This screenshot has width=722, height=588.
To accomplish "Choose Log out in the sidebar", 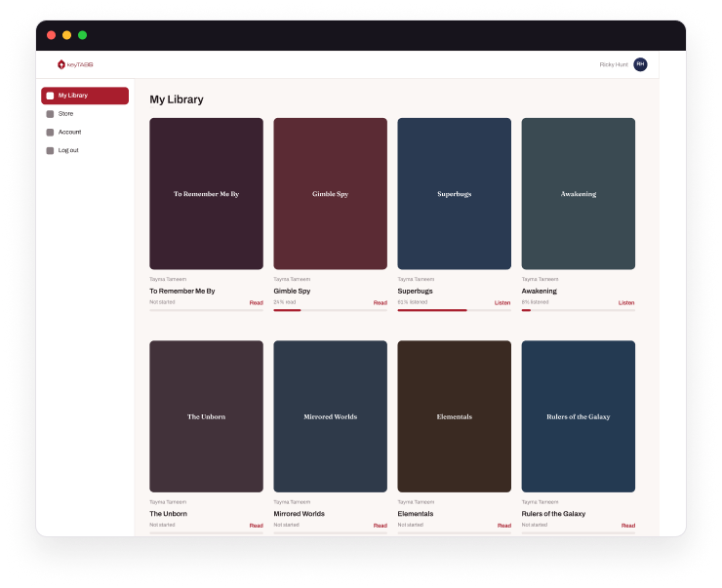I will coord(85,150).
